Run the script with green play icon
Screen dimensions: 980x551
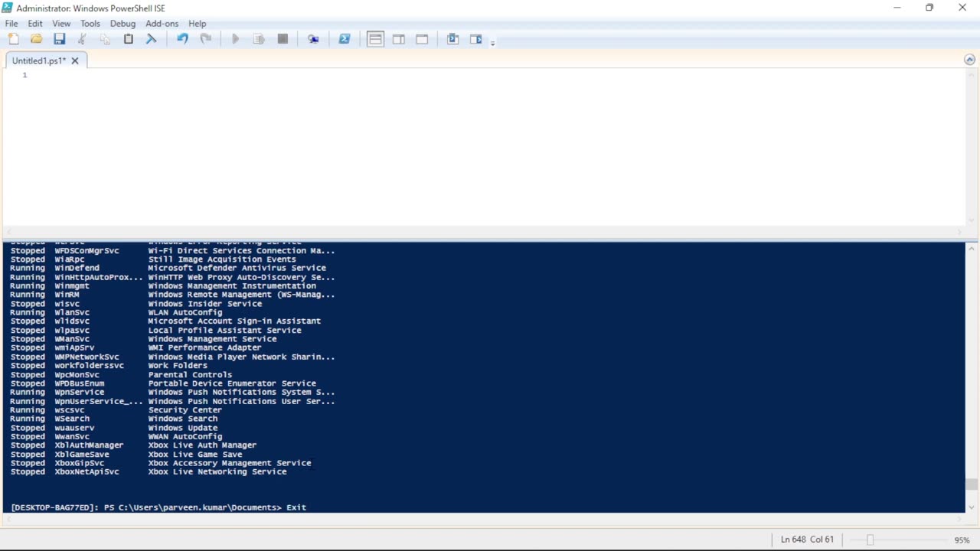pyautogui.click(x=236, y=39)
